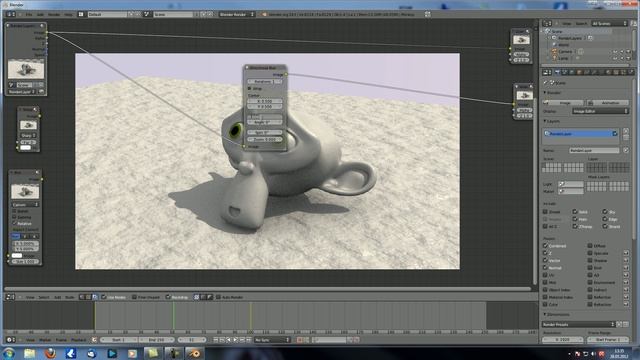
Task: Click the Lamp object icon in outliner
Action: point(554,58)
